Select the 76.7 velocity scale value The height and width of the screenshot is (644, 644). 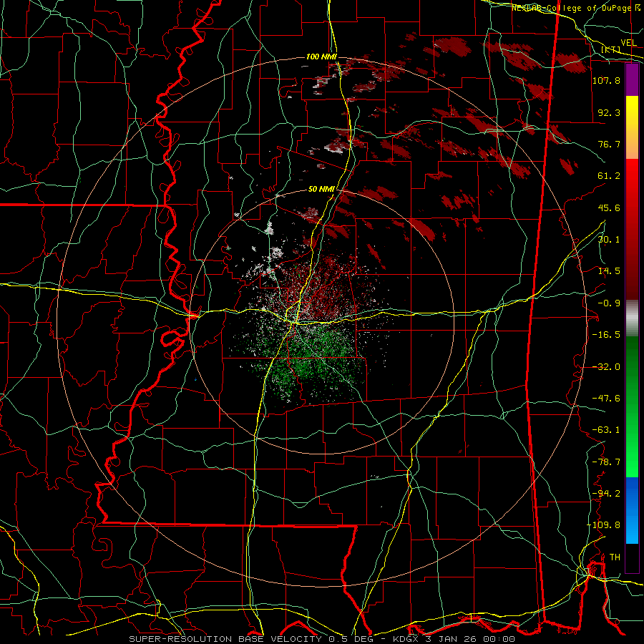609,144
